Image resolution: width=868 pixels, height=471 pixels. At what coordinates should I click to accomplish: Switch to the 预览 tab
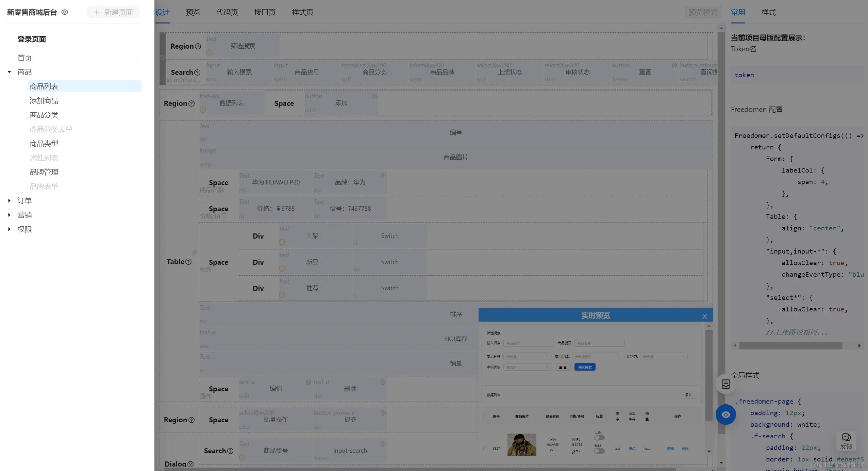click(x=193, y=12)
